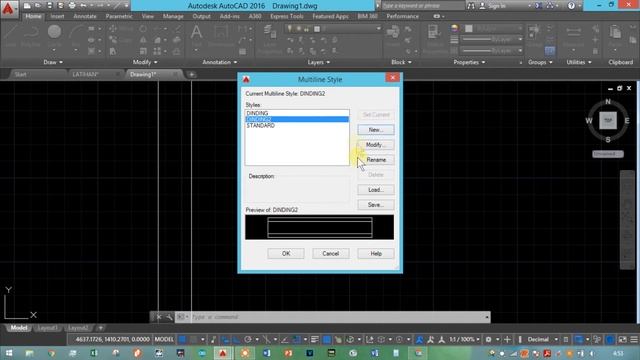Click the AutoCAD icon in Windows taskbar

(x=222, y=353)
